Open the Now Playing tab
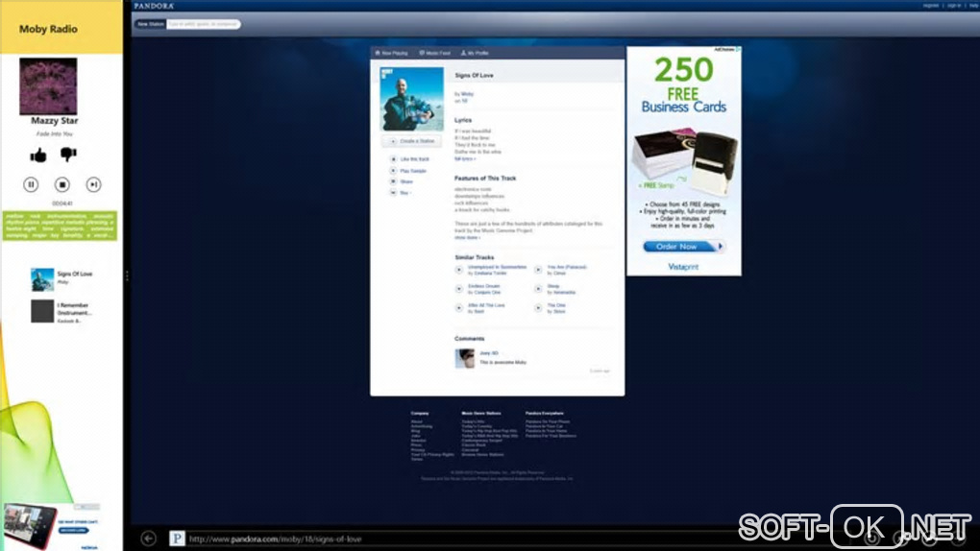Viewport: 980px width, 551px height. [391, 53]
